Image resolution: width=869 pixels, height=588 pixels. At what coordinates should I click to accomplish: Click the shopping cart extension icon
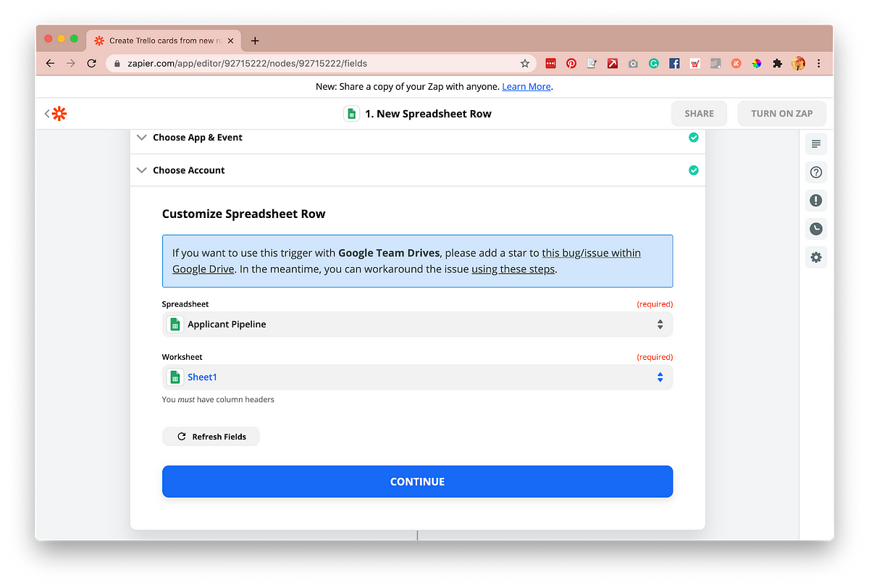tap(695, 64)
